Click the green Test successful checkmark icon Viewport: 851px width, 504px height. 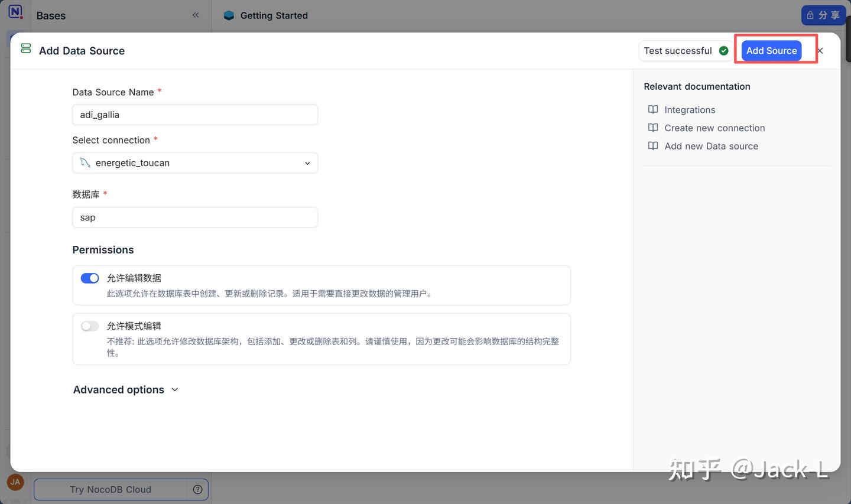coord(723,51)
